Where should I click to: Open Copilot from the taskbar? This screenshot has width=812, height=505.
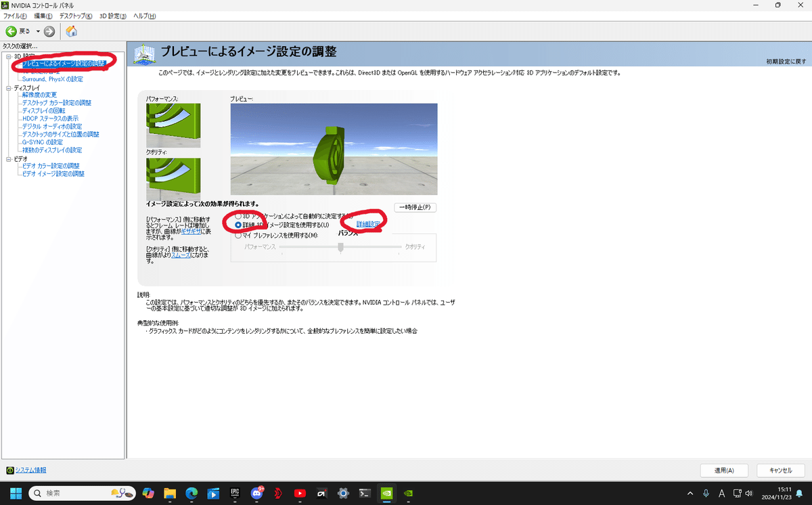click(x=148, y=493)
